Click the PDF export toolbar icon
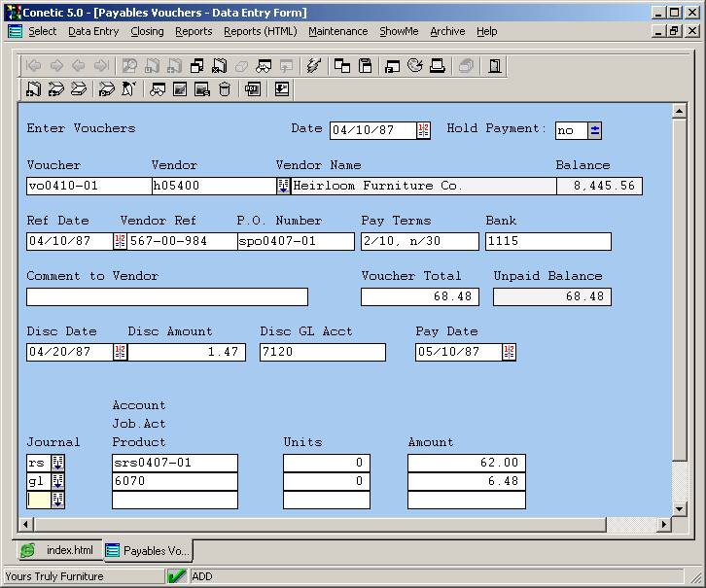706x588 pixels. click(253, 89)
